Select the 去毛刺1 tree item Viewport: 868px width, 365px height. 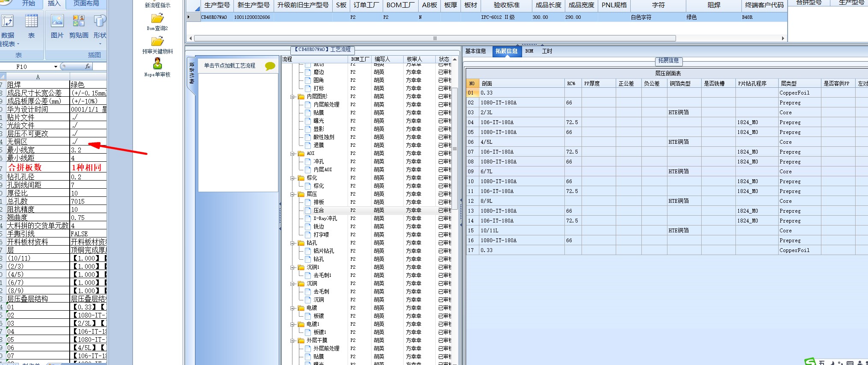(x=322, y=276)
